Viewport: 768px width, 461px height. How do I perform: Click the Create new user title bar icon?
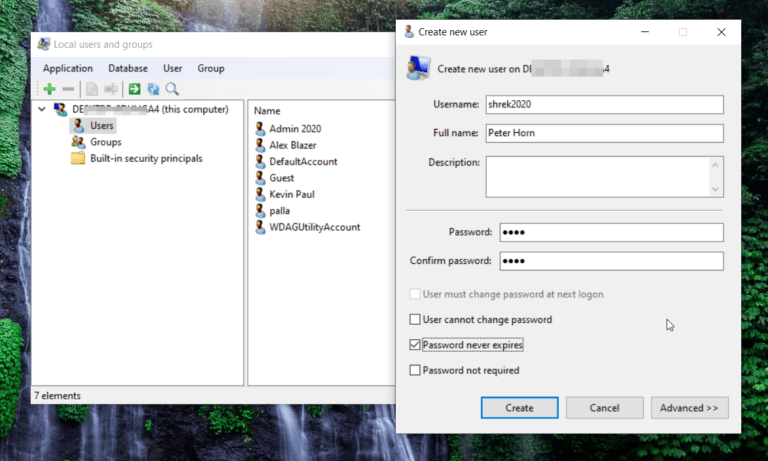tap(409, 32)
